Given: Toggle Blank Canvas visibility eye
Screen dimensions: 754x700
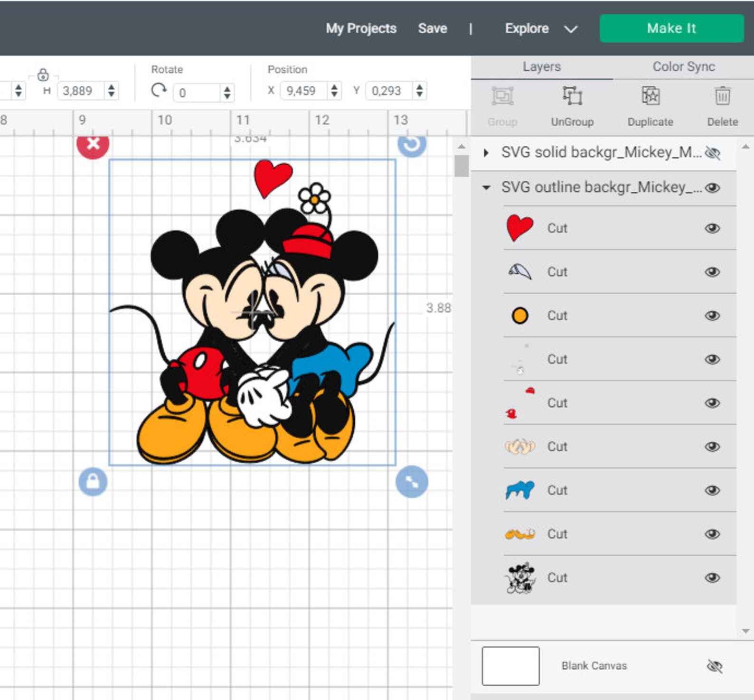Looking at the screenshot, I should click(x=715, y=666).
